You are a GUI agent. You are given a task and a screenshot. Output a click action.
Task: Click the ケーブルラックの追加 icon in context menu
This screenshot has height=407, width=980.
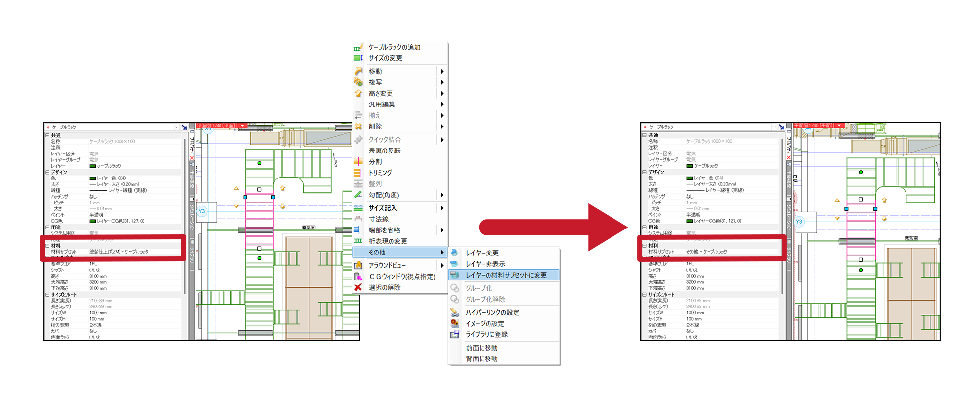click(x=358, y=47)
